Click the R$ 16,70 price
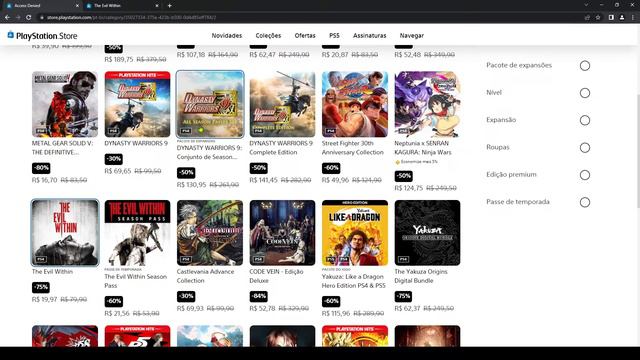Image resolution: width=640 pixels, height=360 pixels. tap(44, 180)
